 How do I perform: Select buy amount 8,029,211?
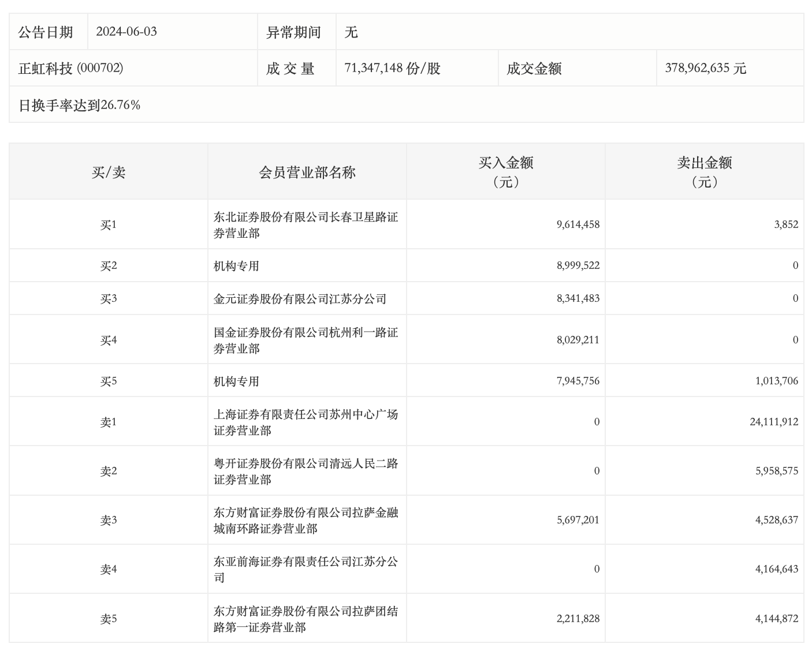coord(578,340)
